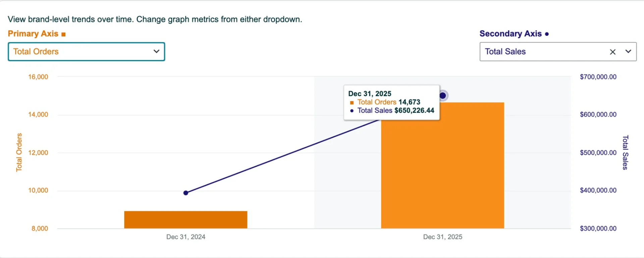Image resolution: width=644 pixels, height=258 pixels.
Task: Click the Dec 31, 2024 x-axis label
Action: pos(186,237)
